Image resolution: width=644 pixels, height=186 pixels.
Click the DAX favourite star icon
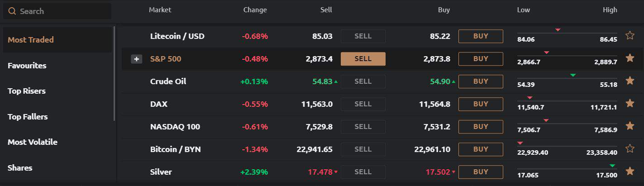tap(630, 104)
